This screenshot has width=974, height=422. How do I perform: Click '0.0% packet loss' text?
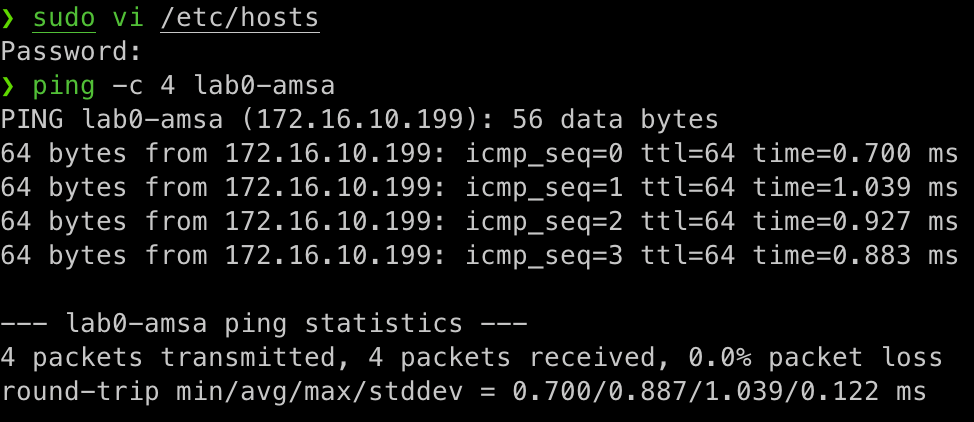point(816,357)
